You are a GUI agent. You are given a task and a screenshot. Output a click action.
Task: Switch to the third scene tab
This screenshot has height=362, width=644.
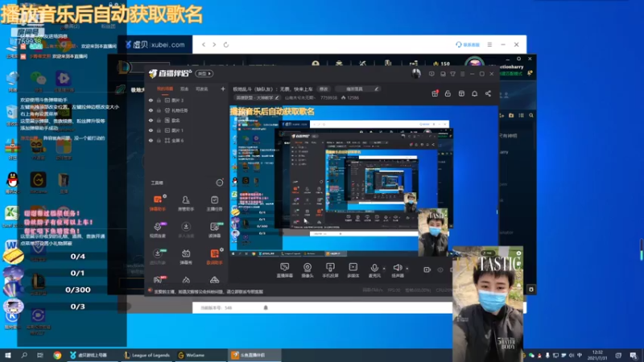click(201, 88)
